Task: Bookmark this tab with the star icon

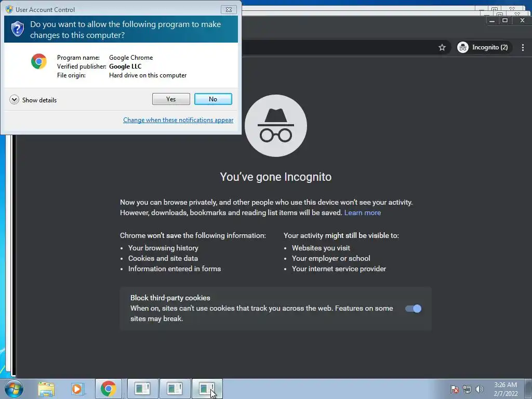Action: (442, 47)
